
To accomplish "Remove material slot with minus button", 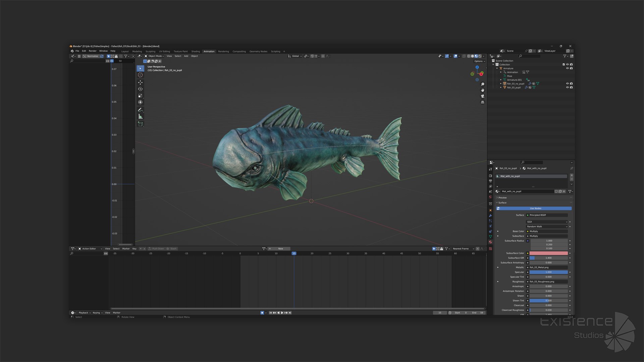I will 572,179.
